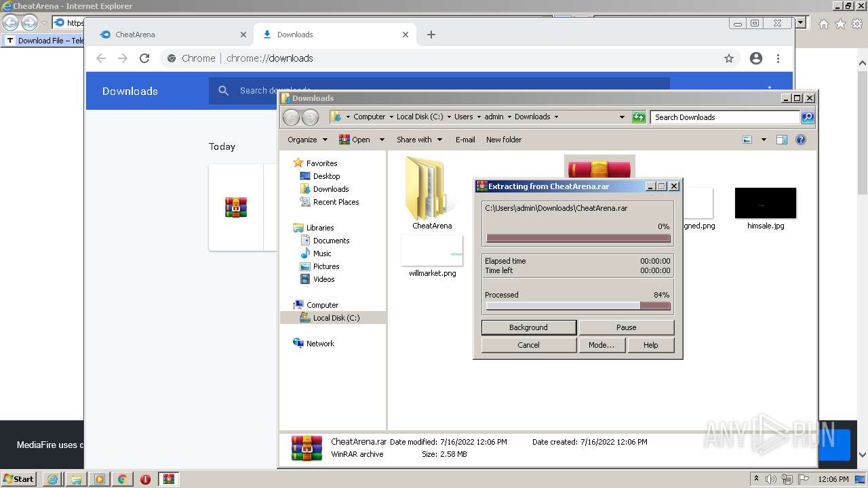
Task: Pause the extraction in WinRAR dialog
Action: (x=626, y=327)
